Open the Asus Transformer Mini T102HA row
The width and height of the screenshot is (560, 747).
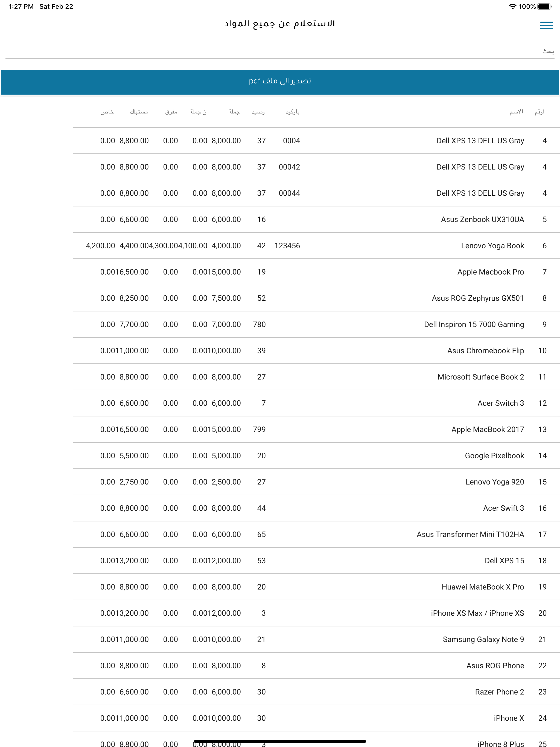[316, 535]
